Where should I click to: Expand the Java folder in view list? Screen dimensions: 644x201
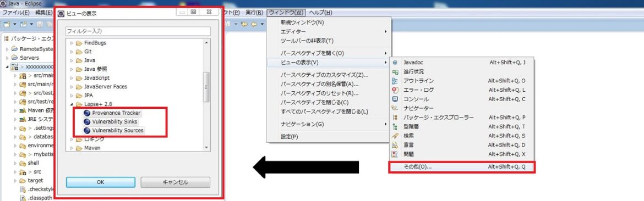72,60
